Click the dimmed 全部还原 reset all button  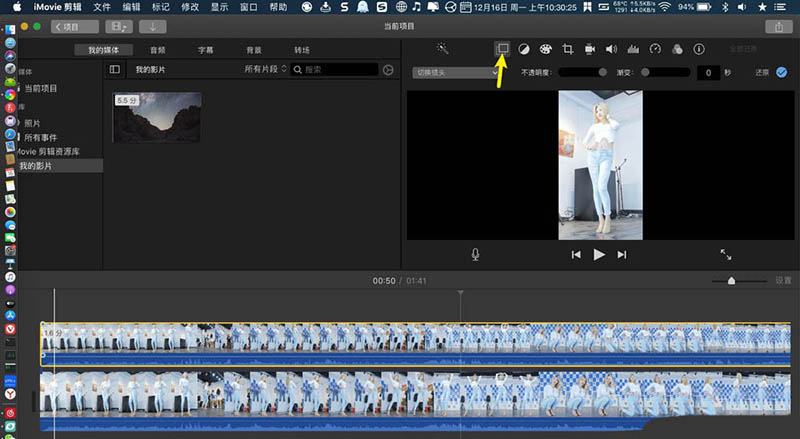click(743, 49)
